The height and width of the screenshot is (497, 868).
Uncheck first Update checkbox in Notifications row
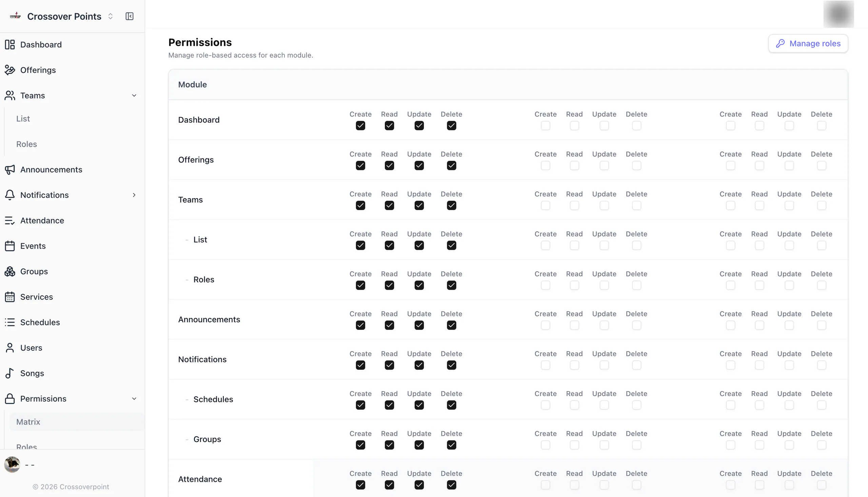[419, 365]
